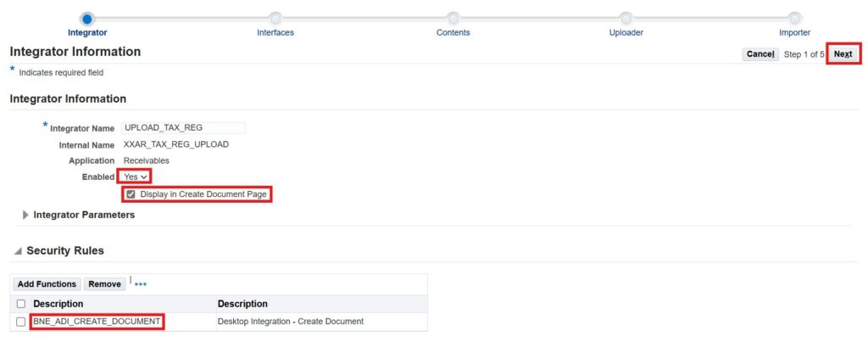Open the three-dot overflow menu in Security Rules
Screen dimensions: 868x348
[141, 284]
